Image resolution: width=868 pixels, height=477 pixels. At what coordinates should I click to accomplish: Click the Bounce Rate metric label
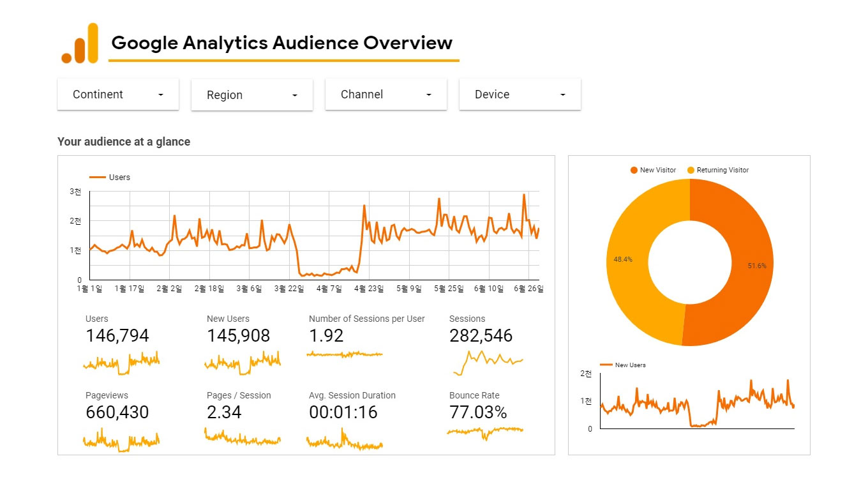[x=474, y=395]
